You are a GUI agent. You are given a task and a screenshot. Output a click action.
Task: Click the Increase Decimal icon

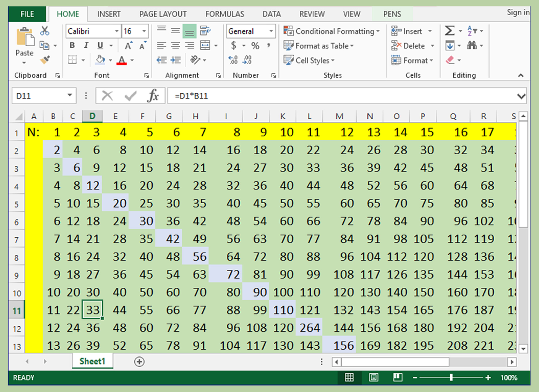233,60
